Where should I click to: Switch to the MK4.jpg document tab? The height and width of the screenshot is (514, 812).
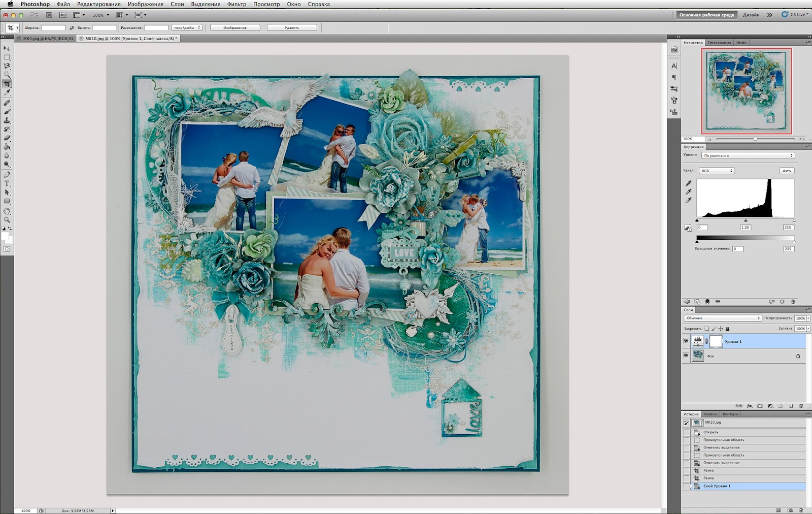pos(45,39)
